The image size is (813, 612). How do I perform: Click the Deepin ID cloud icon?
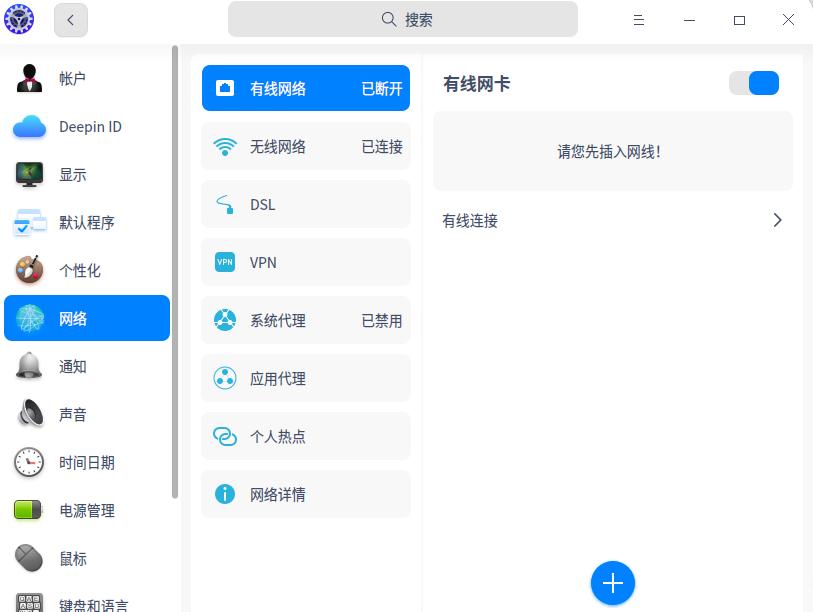click(29, 127)
